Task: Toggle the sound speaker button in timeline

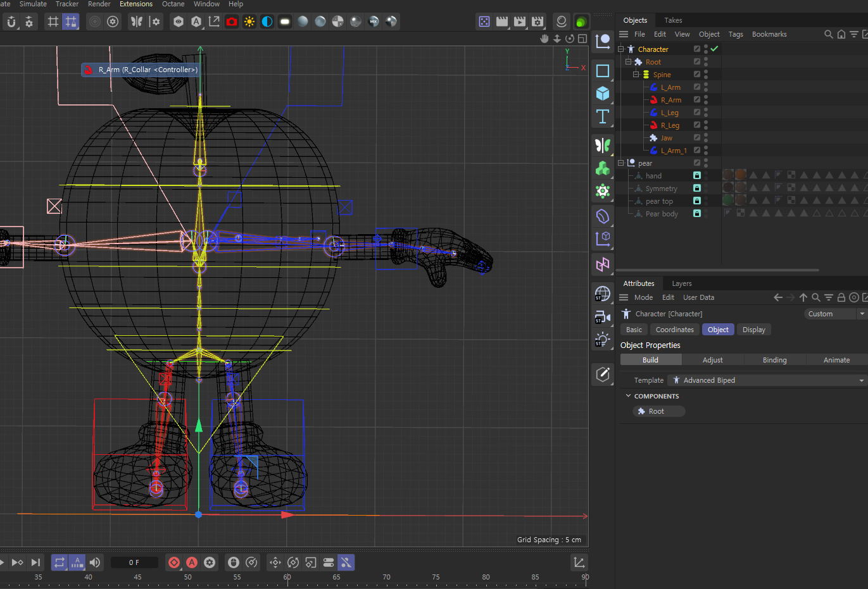Action: (95, 562)
